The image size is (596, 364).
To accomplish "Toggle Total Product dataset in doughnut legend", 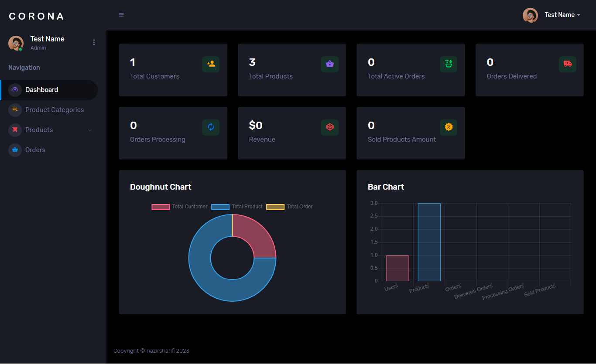I will point(237,207).
